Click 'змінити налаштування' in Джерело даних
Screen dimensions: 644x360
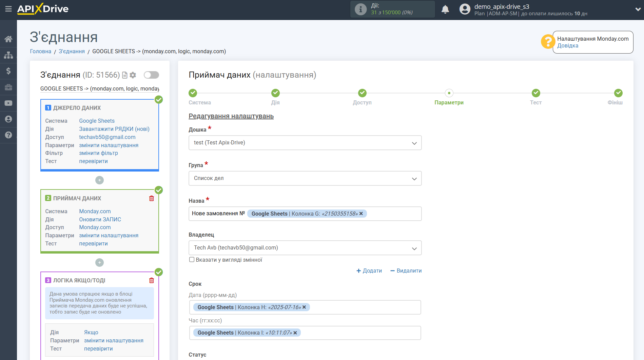(109, 145)
